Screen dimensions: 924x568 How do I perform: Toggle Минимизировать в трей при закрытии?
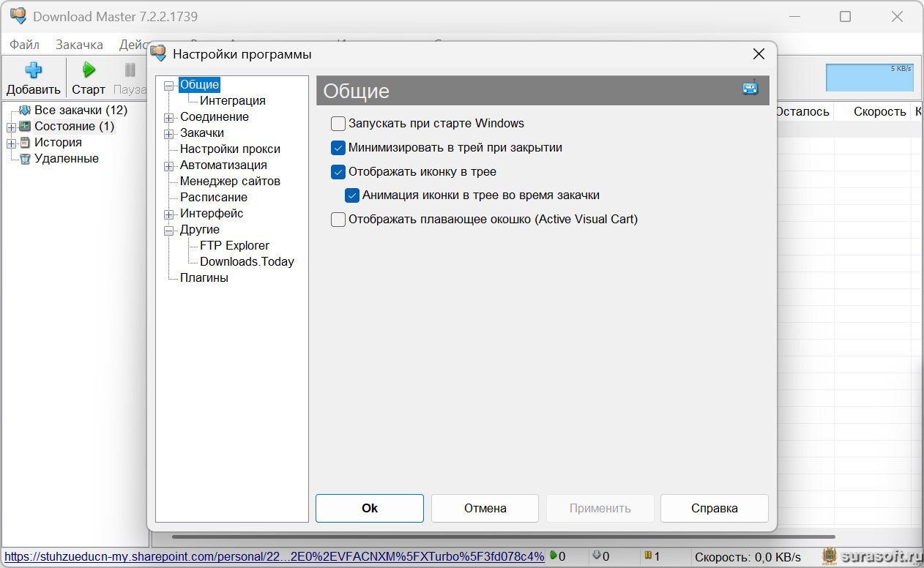[x=338, y=148]
